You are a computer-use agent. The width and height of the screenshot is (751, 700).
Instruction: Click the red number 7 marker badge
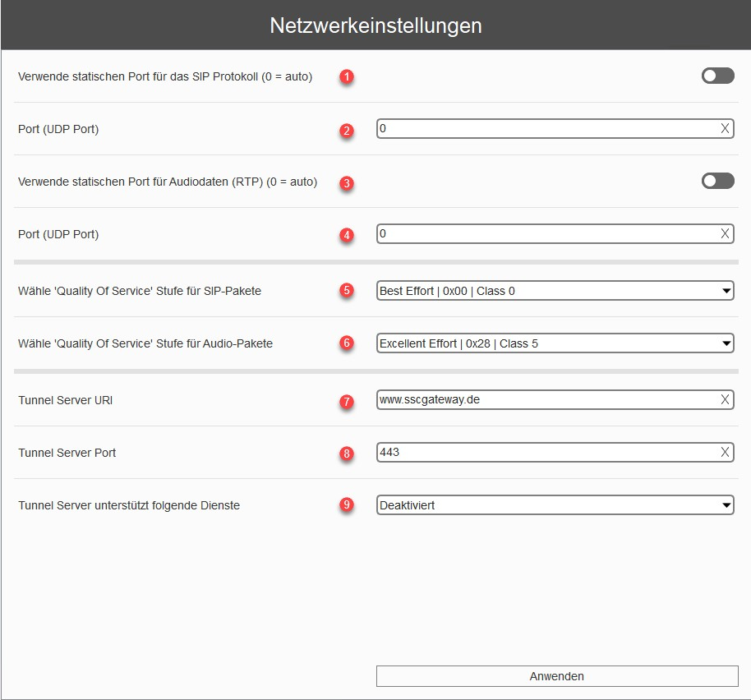click(347, 401)
